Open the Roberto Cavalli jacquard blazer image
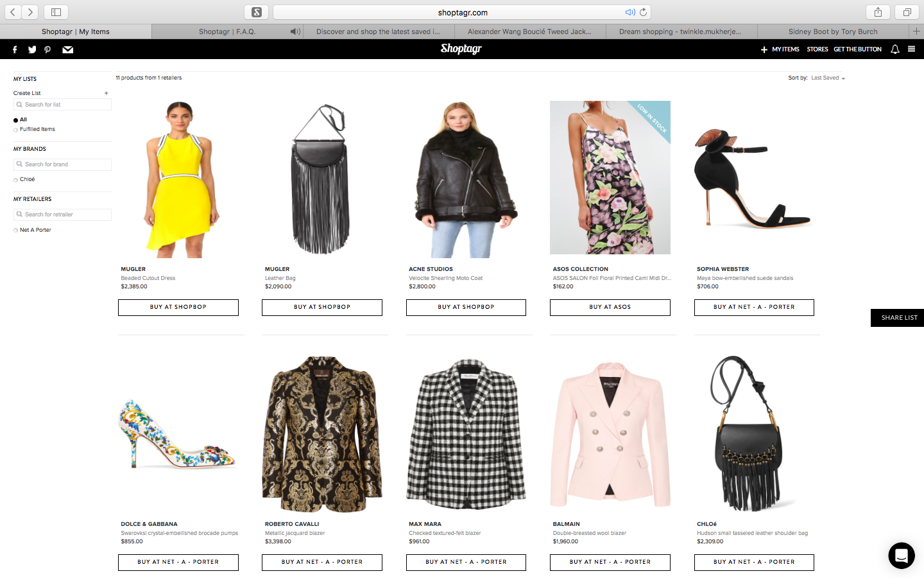 click(x=322, y=435)
